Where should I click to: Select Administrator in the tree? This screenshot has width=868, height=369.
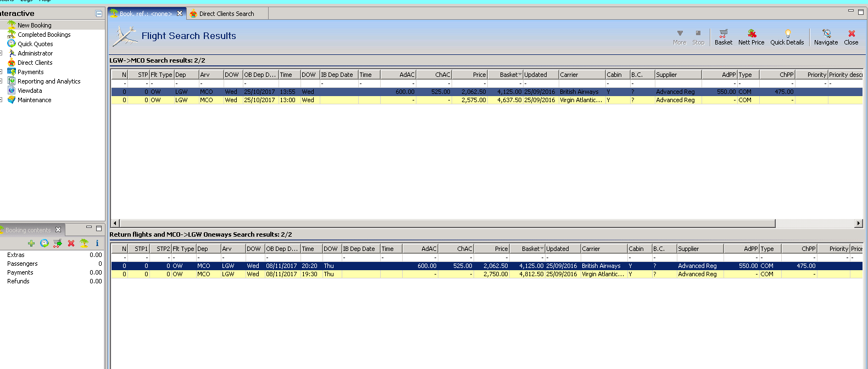tap(35, 53)
